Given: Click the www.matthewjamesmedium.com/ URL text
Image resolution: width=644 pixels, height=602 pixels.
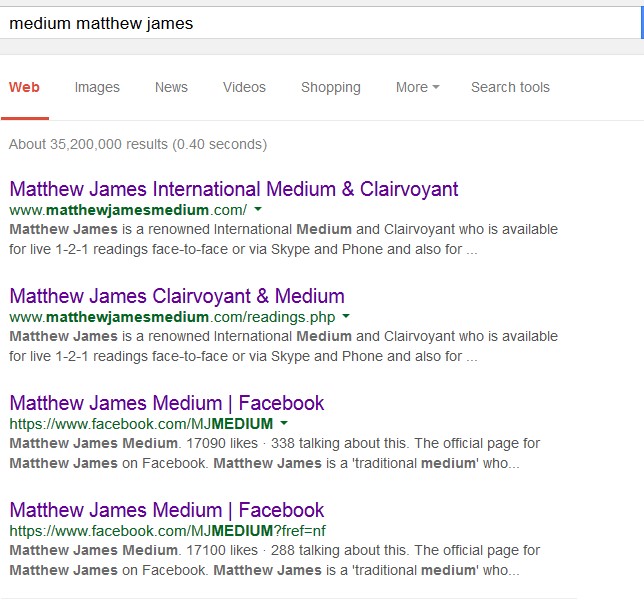Looking at the screenshot, I should pyautogui.click(x=128, y=210).
